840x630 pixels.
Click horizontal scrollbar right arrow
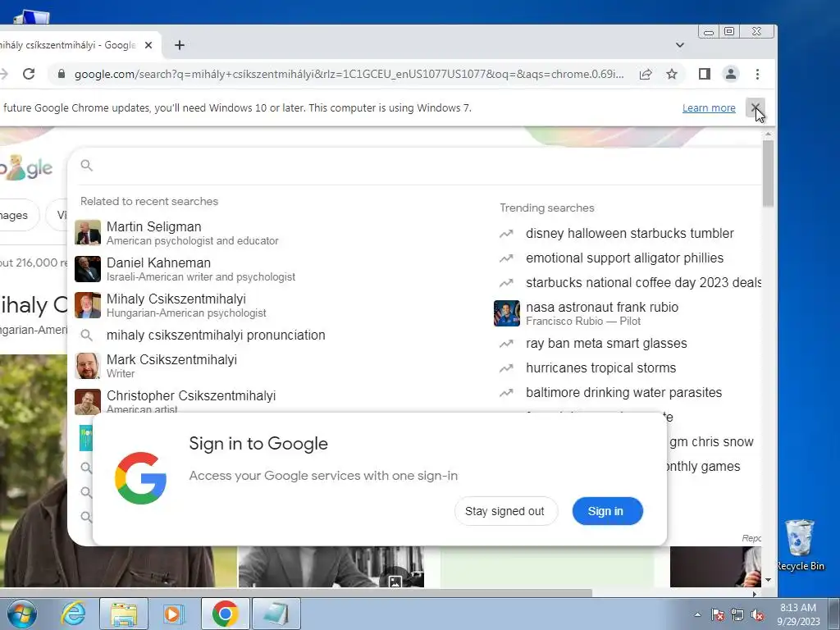coord(755,594)
